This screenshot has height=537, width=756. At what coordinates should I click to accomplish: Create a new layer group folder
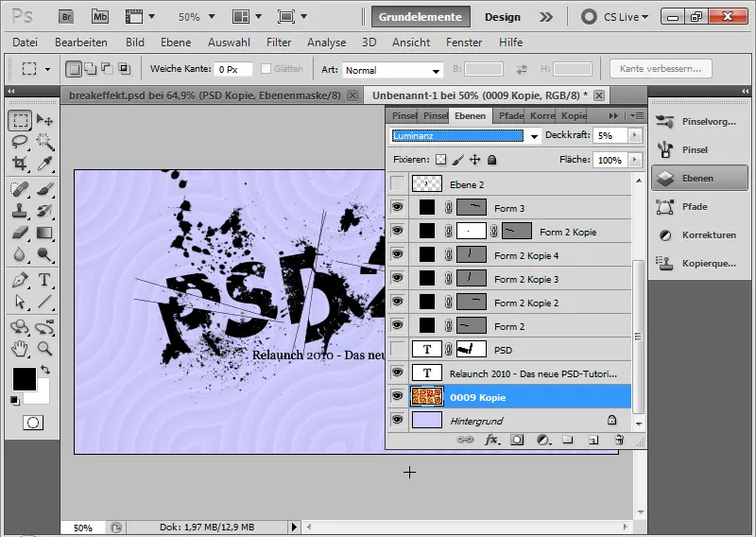pyautogui.click(x=568, y=440)
